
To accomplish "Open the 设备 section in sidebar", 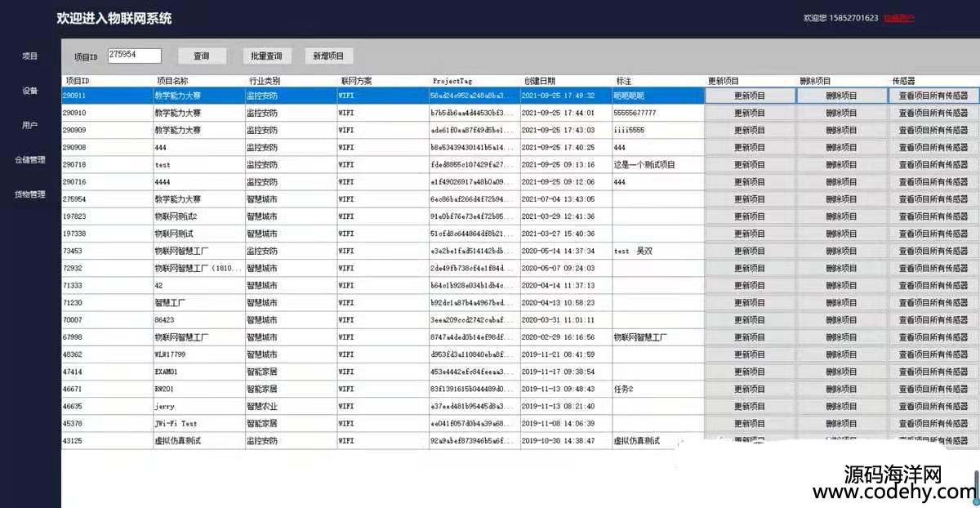I will [30, 91].
